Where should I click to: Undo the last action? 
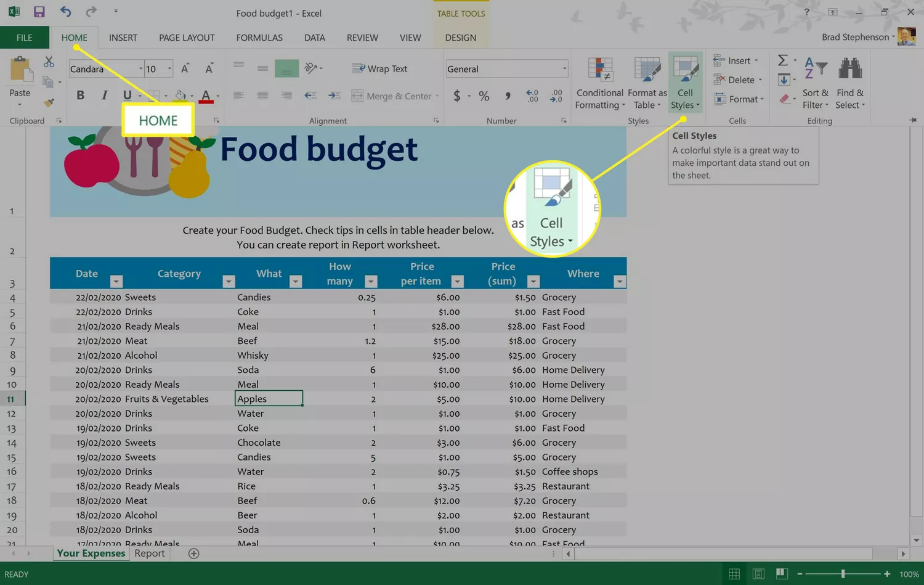(65, 12)
